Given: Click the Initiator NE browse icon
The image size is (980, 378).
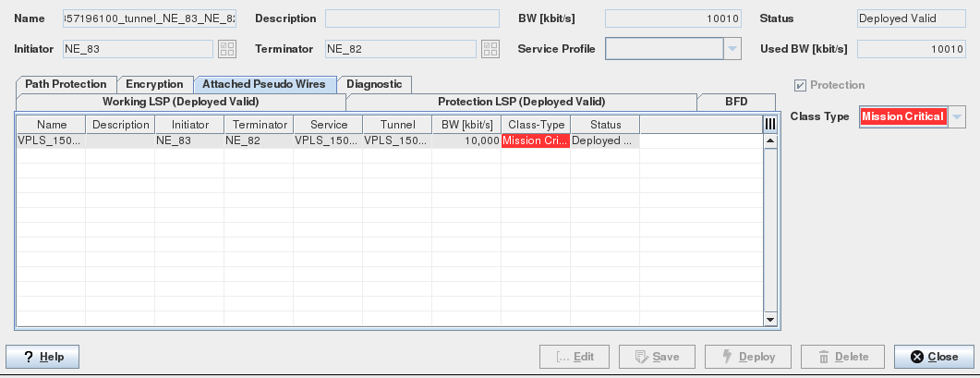Looking at the screenshot, I should click(227, 49).
